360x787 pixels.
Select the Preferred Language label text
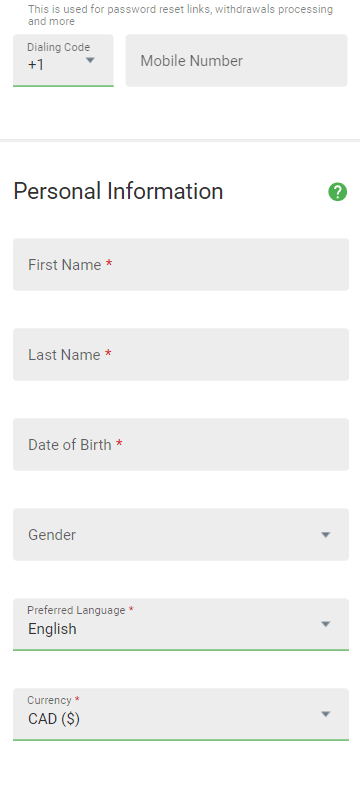tap(76, 610)
